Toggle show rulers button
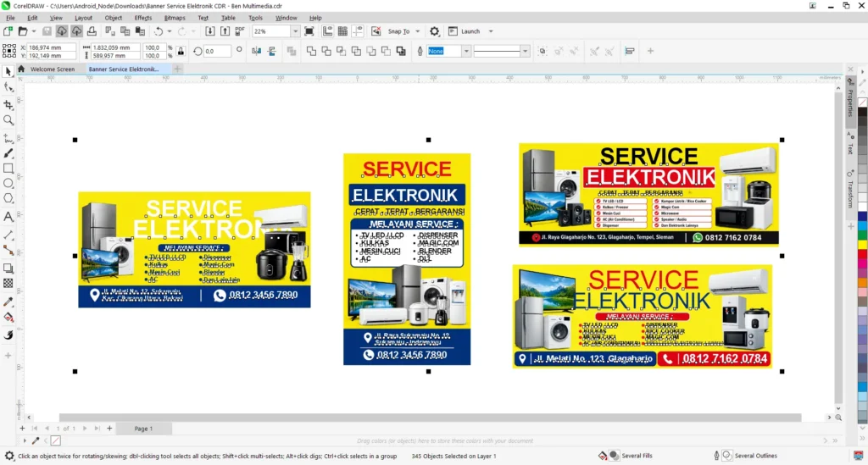Image resolution: width=868 pixels, height=465 pixels. (x=328, y=31)
